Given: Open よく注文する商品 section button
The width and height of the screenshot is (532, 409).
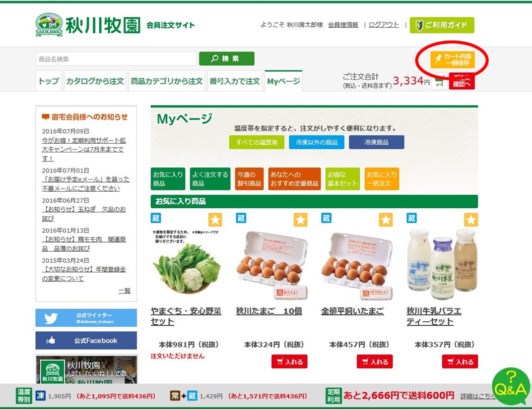Looking at the screenshot, I should [210, 179].
